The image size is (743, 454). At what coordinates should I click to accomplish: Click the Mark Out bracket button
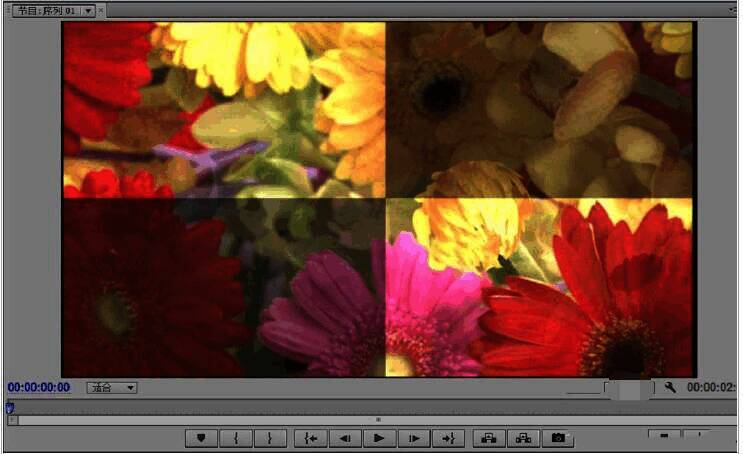point(269,438)
